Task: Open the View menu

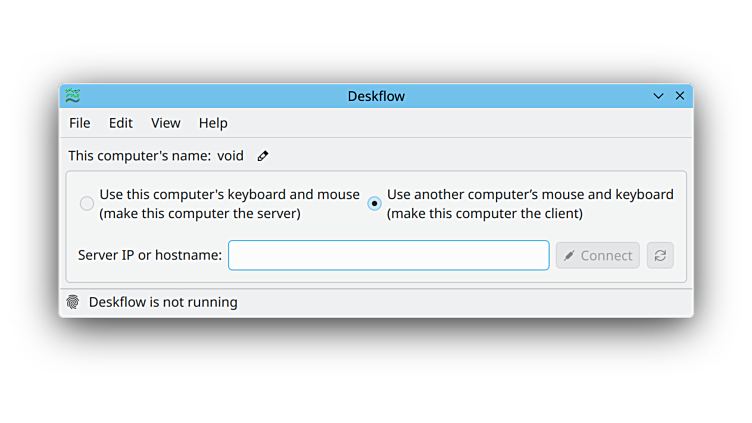Action: tap(166, 123)
